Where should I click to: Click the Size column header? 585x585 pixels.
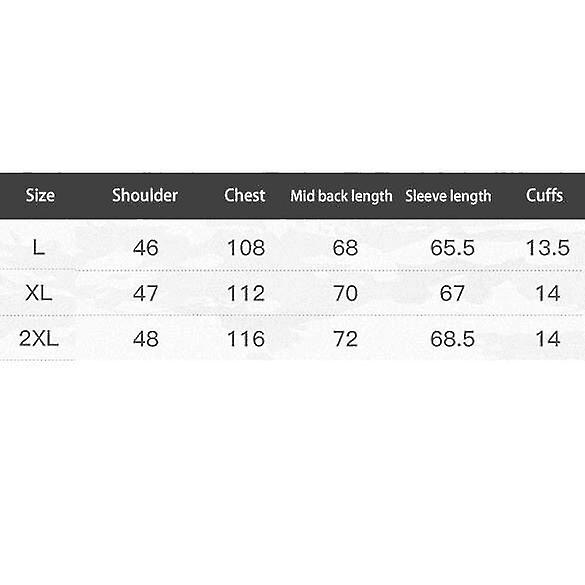40,195
